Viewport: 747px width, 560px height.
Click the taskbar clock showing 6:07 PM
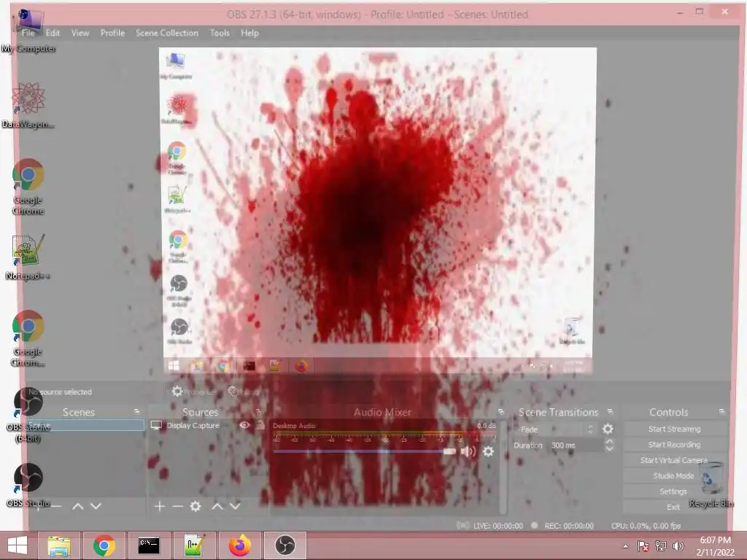coord(715,546)
